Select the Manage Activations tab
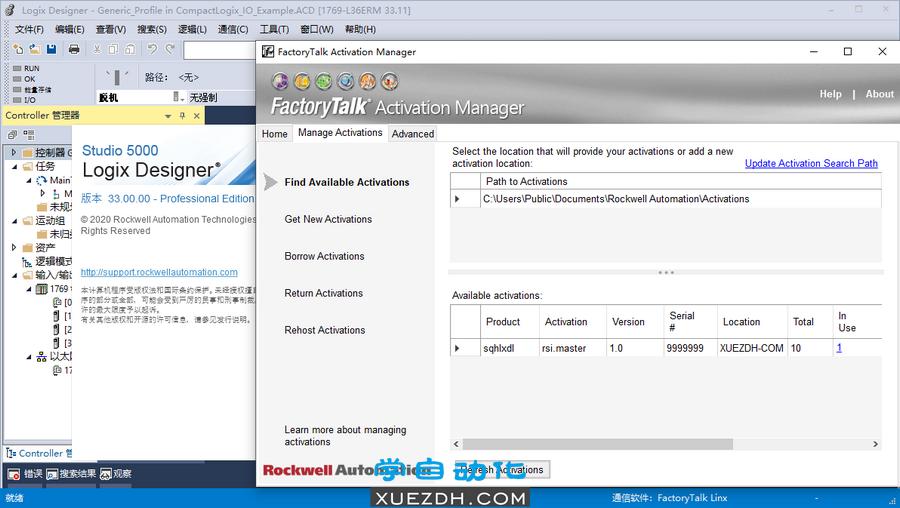 (x=340, y=133)
